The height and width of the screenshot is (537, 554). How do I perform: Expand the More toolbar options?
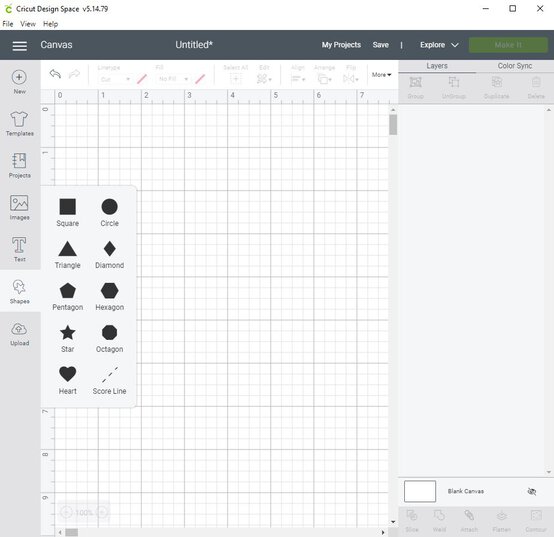coord(382,75)
